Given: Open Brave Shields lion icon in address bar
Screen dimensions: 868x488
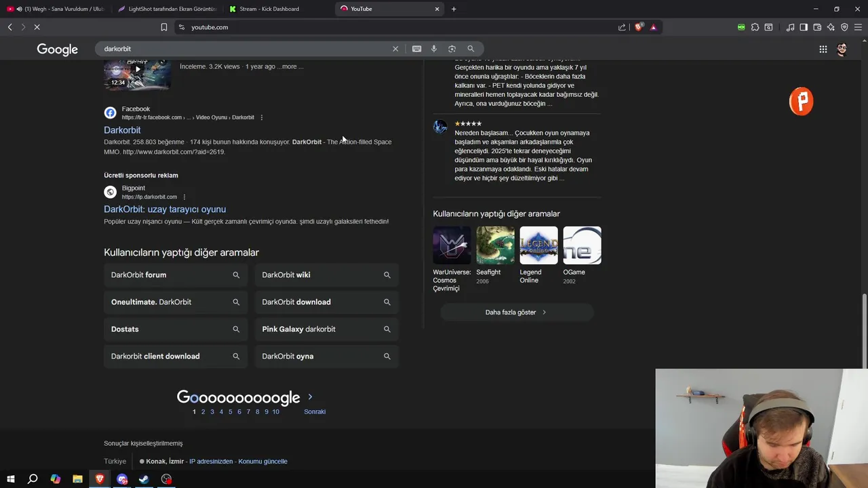Looking at the screenshot, I should pyautogui.click(x=638, y=27).
